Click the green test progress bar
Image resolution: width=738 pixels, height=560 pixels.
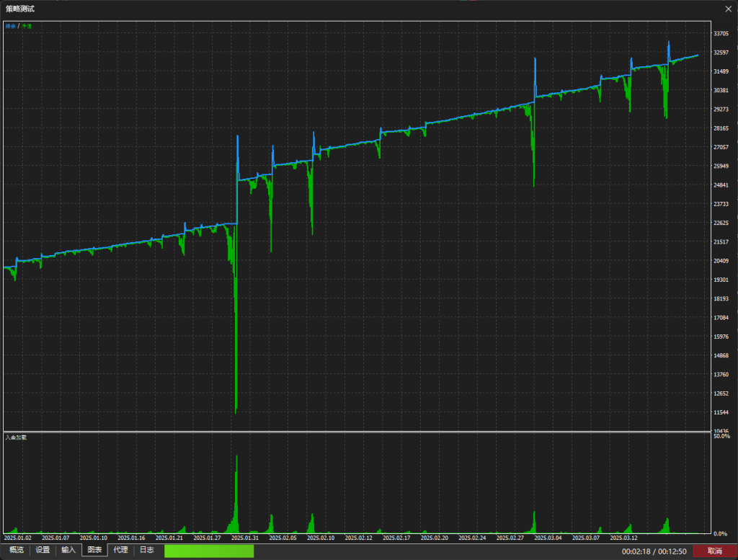(209, 551)
